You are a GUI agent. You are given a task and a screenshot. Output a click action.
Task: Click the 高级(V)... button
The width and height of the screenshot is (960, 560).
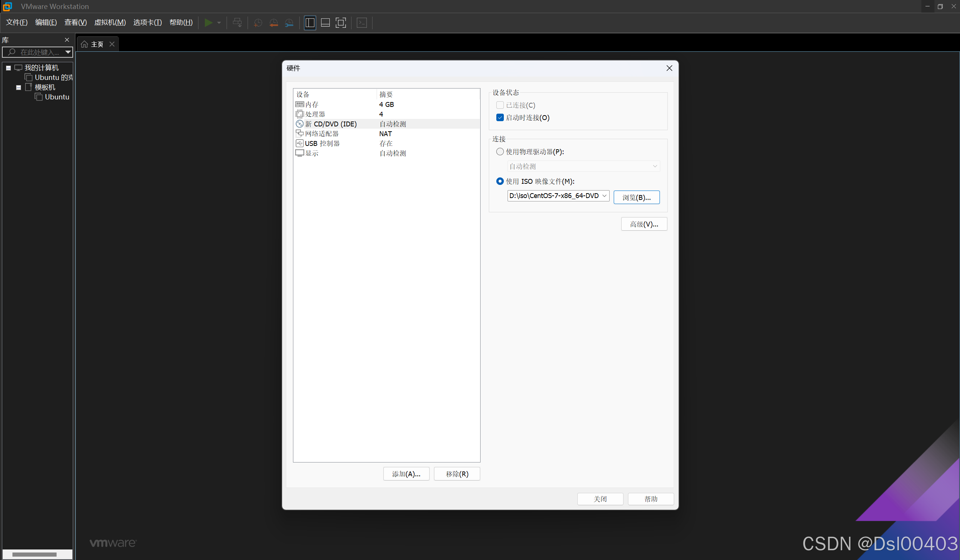(644, 224)
